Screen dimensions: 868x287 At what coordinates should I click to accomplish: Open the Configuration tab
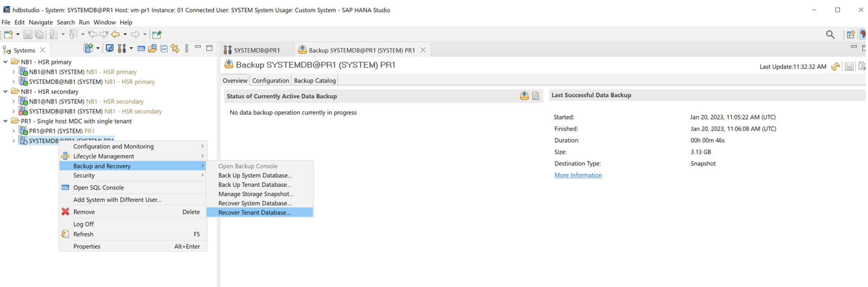click(270, 81)
